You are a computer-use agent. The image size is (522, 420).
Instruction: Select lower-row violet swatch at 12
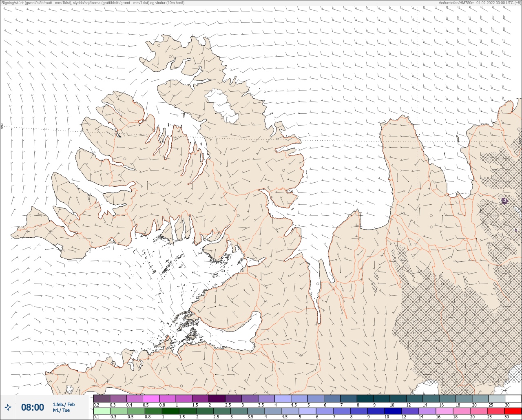pyautogui.click(x=410, y=411)
